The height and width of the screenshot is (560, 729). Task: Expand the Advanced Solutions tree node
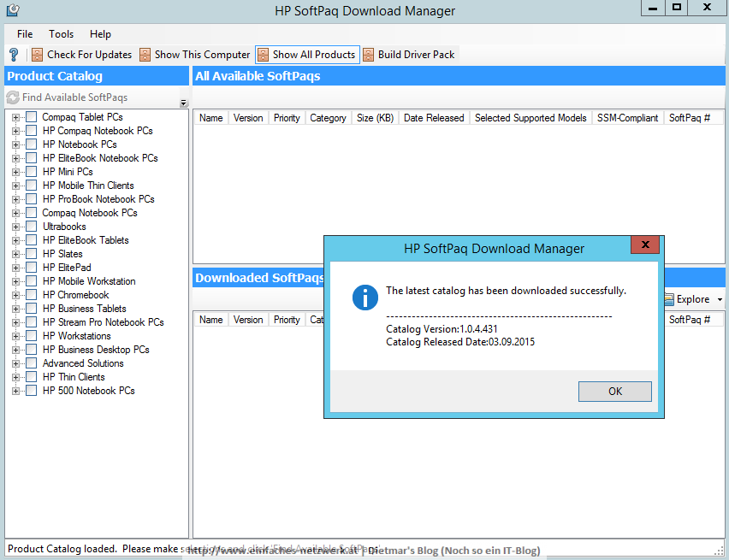click(x=15, y=364)
